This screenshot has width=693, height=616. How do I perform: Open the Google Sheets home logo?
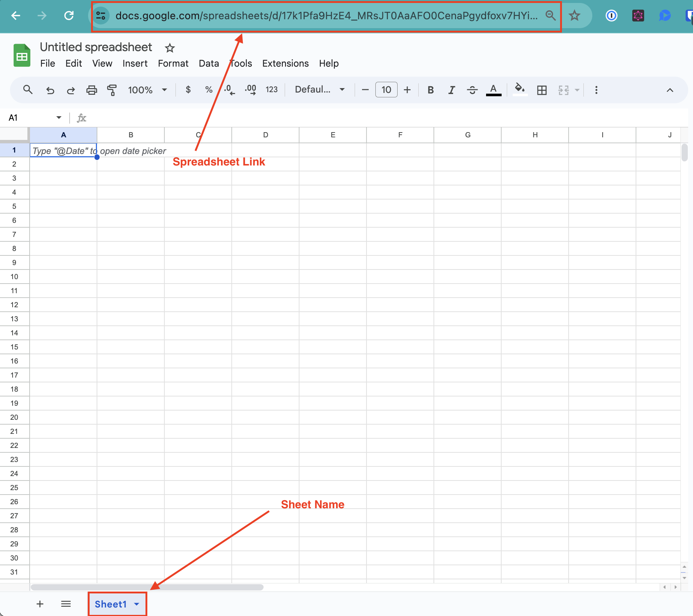pos(22,55)
